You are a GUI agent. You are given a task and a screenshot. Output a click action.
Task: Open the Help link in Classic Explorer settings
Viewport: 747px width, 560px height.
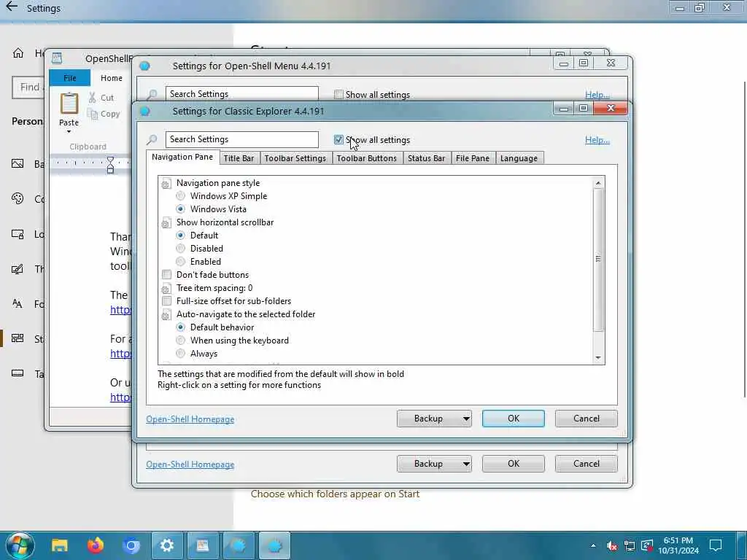597,140
